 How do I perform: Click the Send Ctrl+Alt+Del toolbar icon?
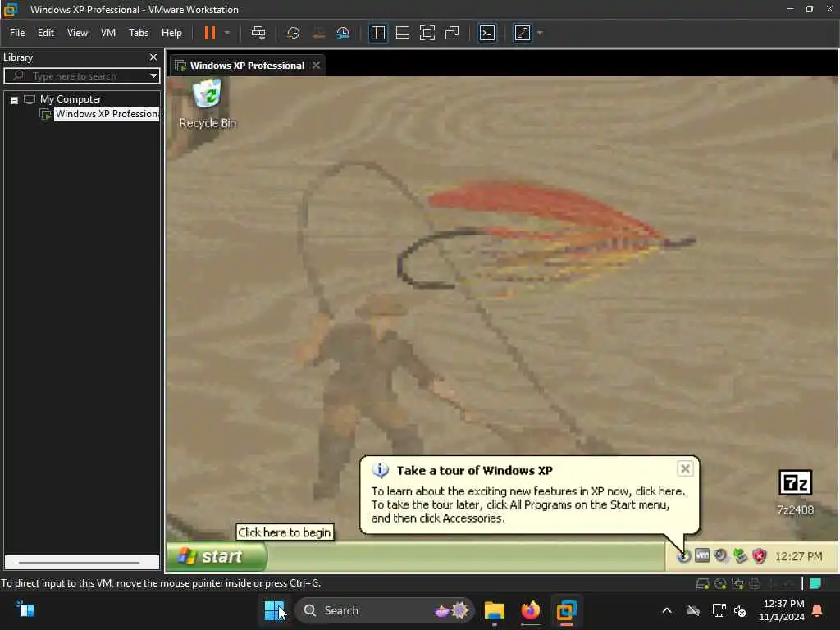click(258, 33)
